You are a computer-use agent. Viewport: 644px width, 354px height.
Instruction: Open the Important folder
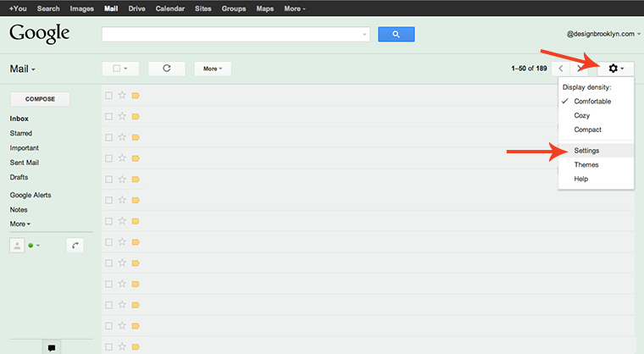(25, 148)
